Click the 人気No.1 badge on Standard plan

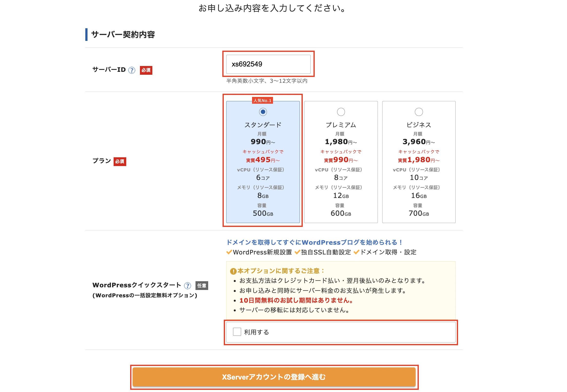coord(262,101)
